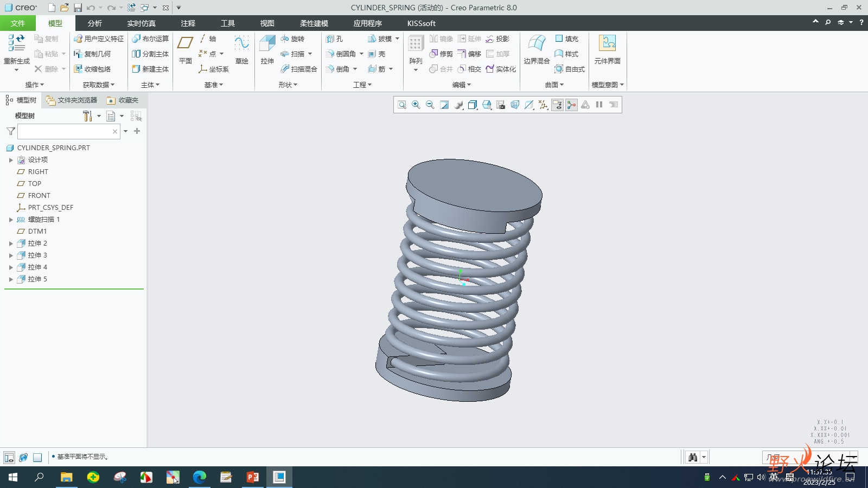
Task: Toggle spin center display
Action: point(571,105)
